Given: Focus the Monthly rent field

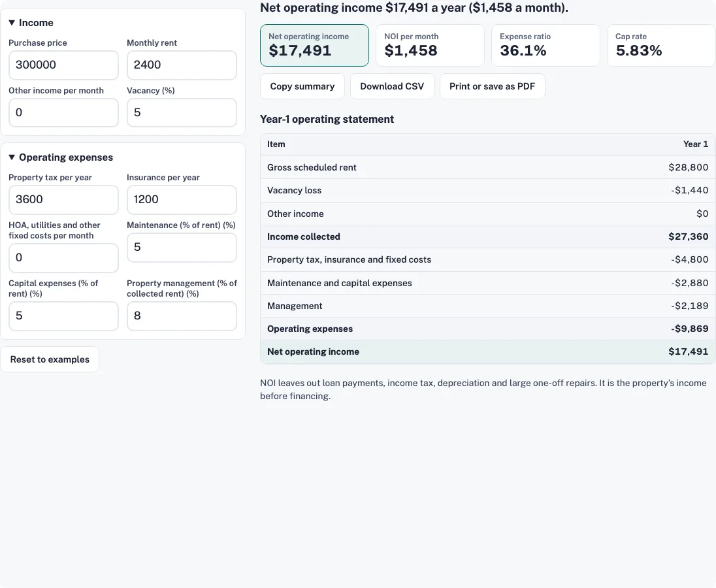Looking at the screenshot, I should click(x=182, y=65).
